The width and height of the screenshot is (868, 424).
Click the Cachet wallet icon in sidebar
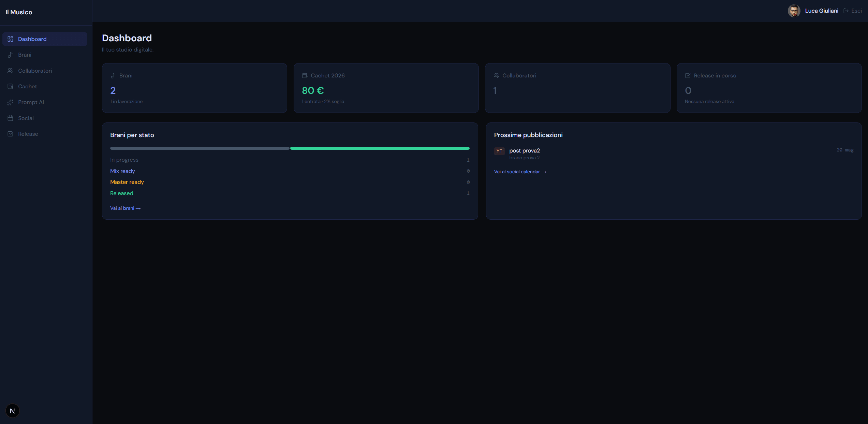[x=10, y=86]
